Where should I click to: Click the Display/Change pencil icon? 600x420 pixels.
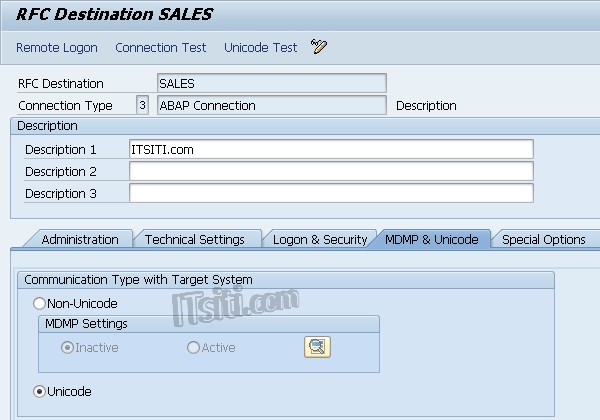[x=319, y=47]
